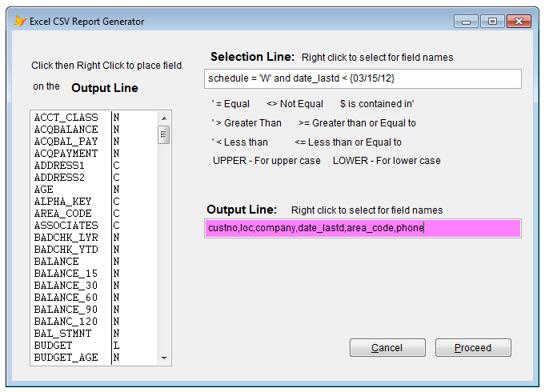Close the Excel CSV Report Generator window
This screenshot has width=545, height=392.
tap(519, 22)
